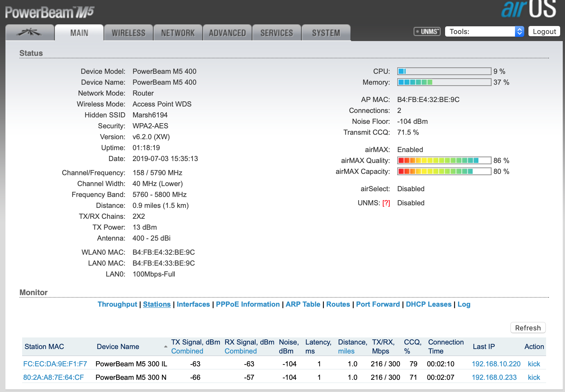565x392 pixels.
Task: Open the Interfaces monitor link
Action: (193, 304)
